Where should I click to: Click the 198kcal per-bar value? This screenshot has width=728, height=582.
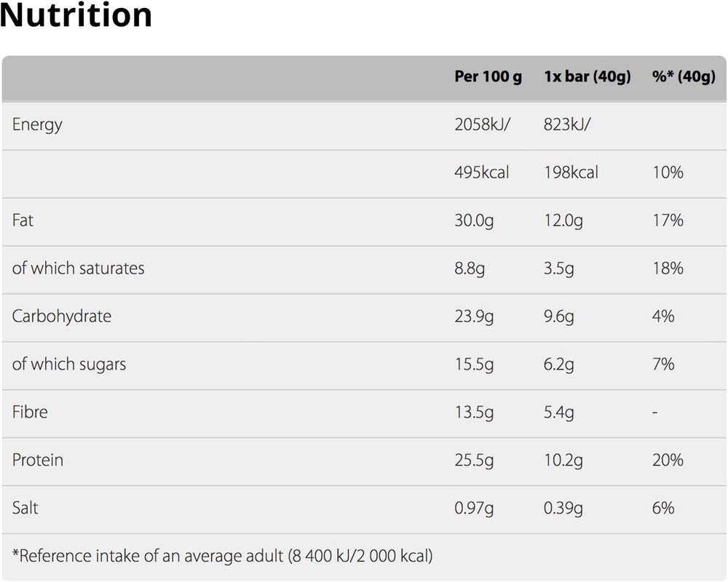[571, 172]
